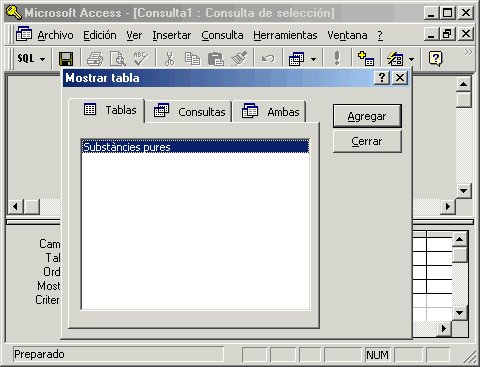Click the spell check ABC icon
480x367 pixels.
click(141, 59)
